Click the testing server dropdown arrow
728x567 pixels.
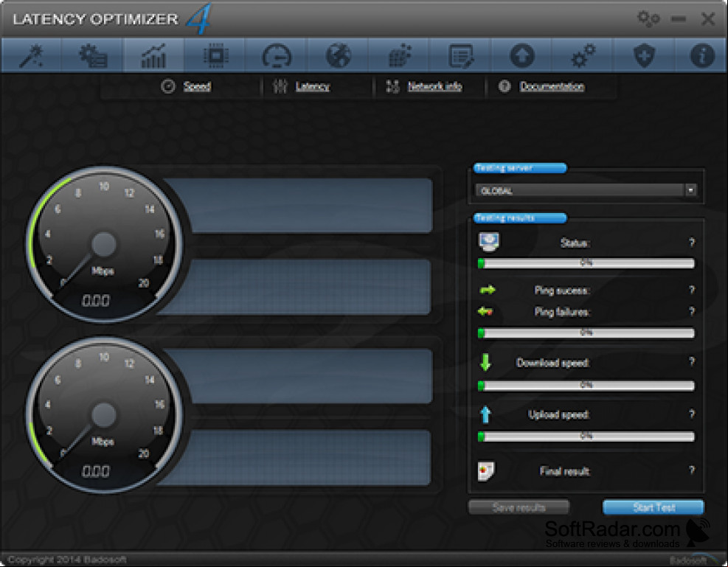(x=691, y=190)
